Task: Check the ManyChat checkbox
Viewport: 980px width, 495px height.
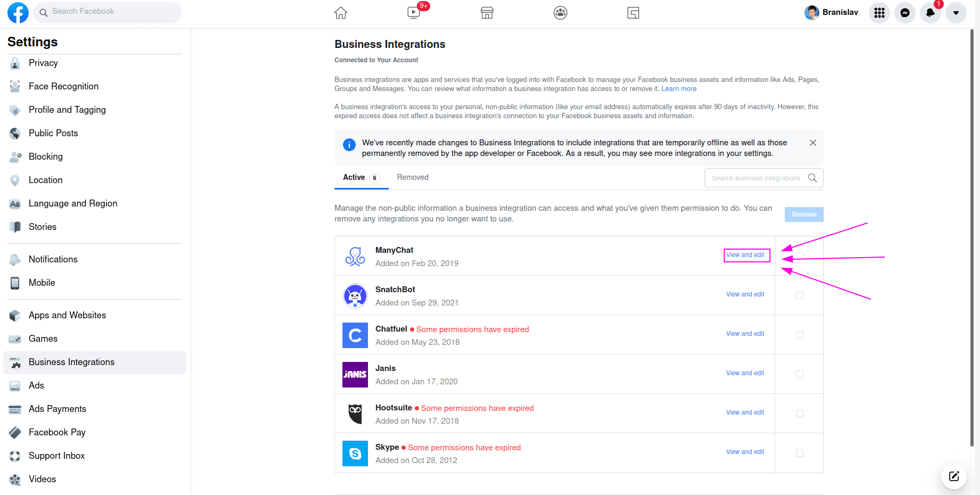Action: [x=800, y=256]
